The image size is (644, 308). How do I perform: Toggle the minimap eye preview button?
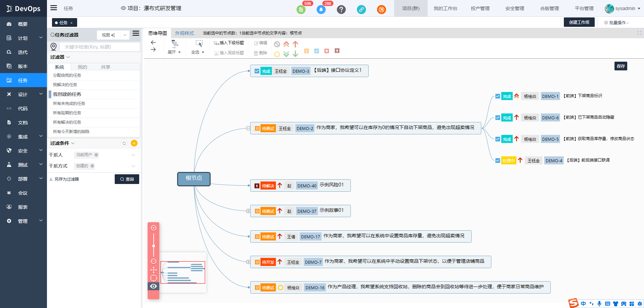[x=154, y=286]
